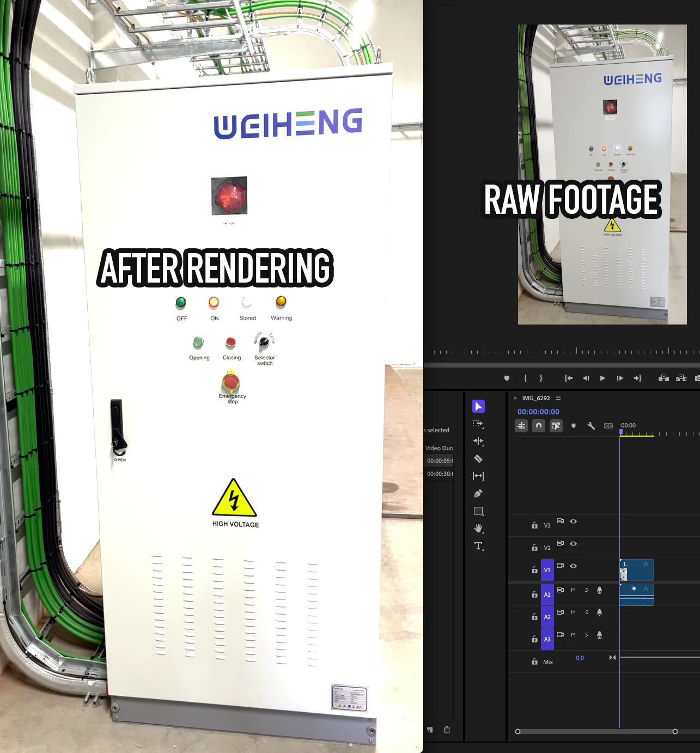This screenshot has width=700, height=753.
Task: Toggle sync lock on A1
Action: click(x=560, y=590)
